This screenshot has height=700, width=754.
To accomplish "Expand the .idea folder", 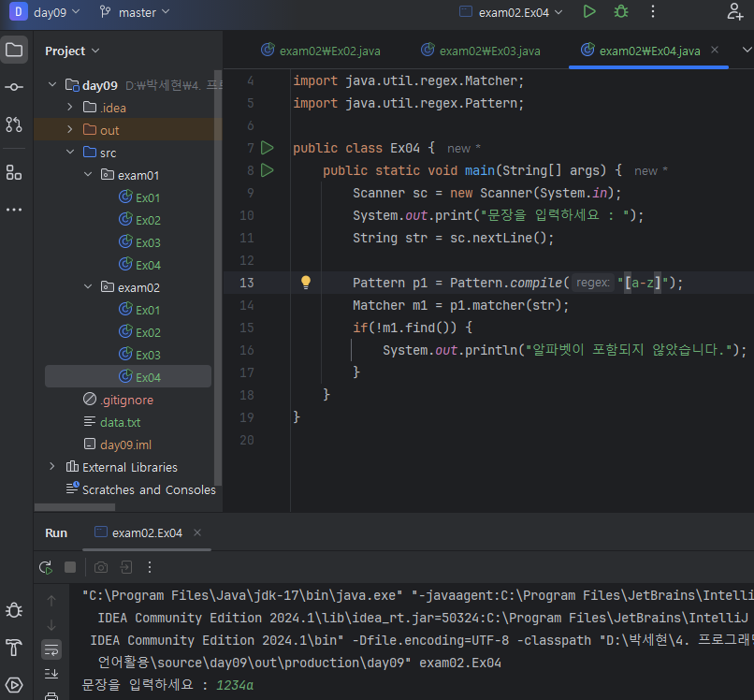I will pyautogui.click(x=70, y=108).
